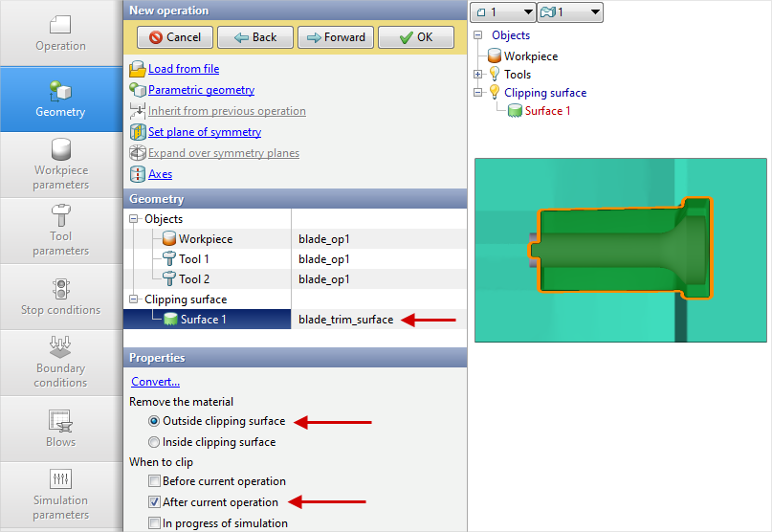Uncheck After current operation
The width and height of the screenshot is (772, 532).
(x=154, y=502)
